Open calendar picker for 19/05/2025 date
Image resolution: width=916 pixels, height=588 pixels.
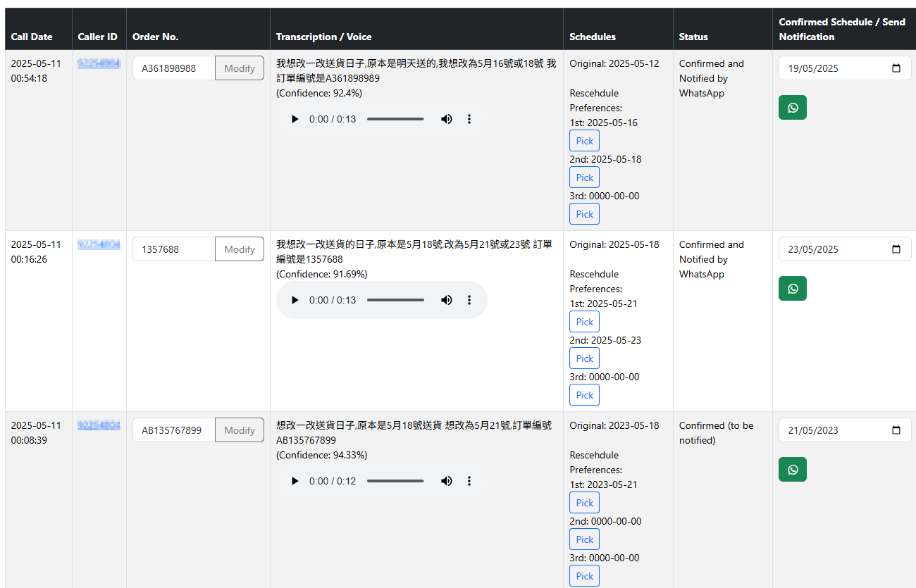tap(896, 68)
